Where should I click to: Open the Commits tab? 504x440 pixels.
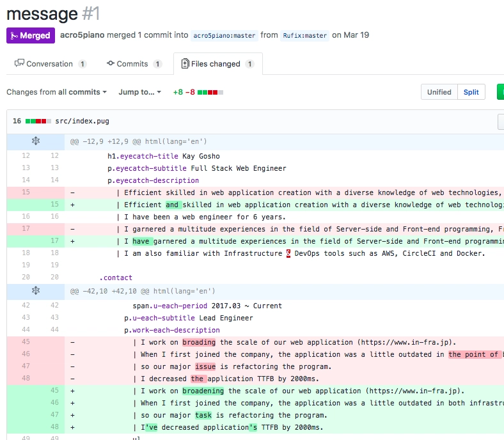pos(134,64)
